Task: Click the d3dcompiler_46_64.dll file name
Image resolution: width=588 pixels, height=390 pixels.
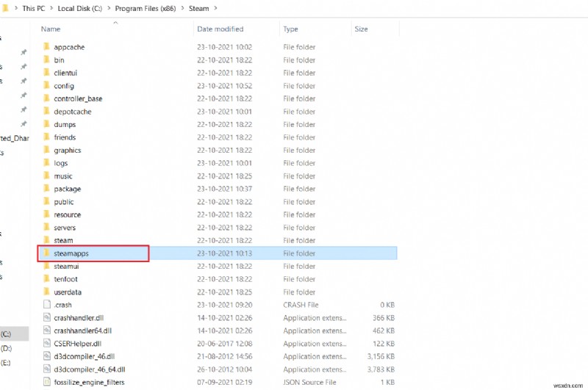Action: pyautogui.click(x=89, y=369)
